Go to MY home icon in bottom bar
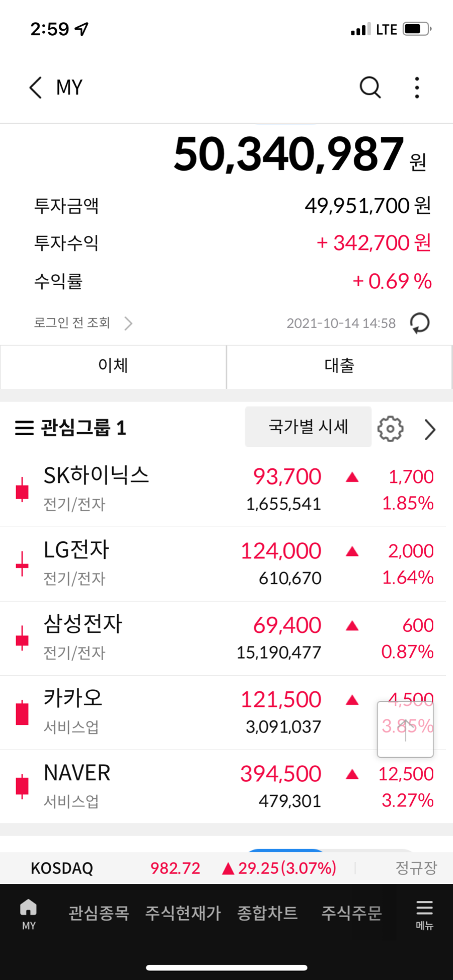Image resolution: width=453 pixels, height=980 pixels. tap(29, 914)
